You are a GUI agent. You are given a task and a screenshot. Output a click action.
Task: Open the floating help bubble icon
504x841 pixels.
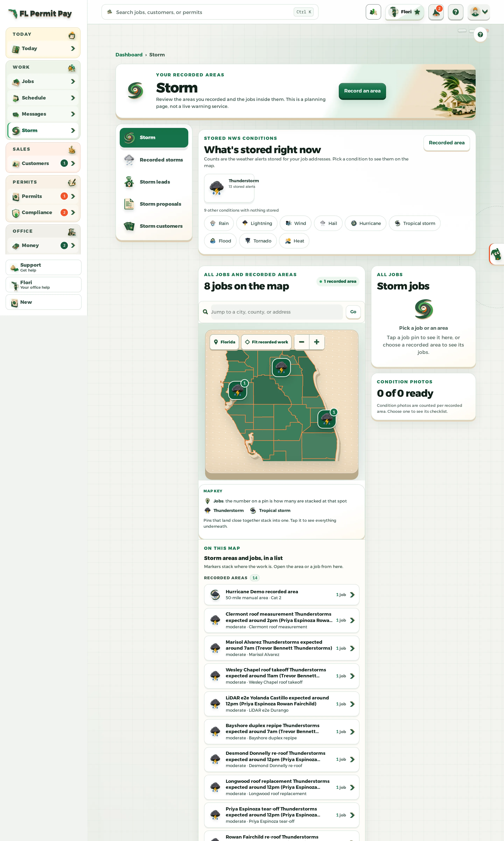(480, 34)
